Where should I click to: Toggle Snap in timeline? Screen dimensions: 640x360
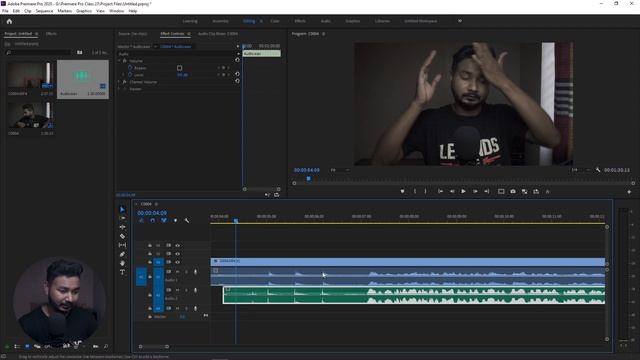pyautogui.click(x=152, y=220)
